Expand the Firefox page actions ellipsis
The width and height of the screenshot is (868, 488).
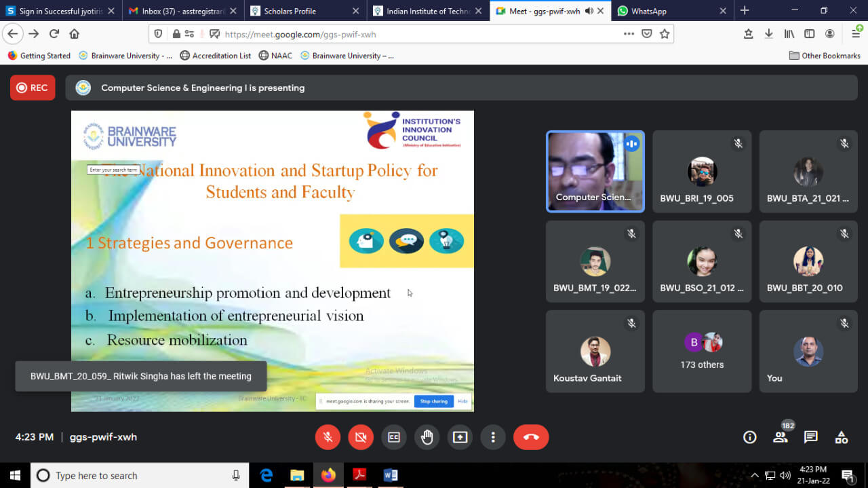pyautogui.click(x=629, y=34)
